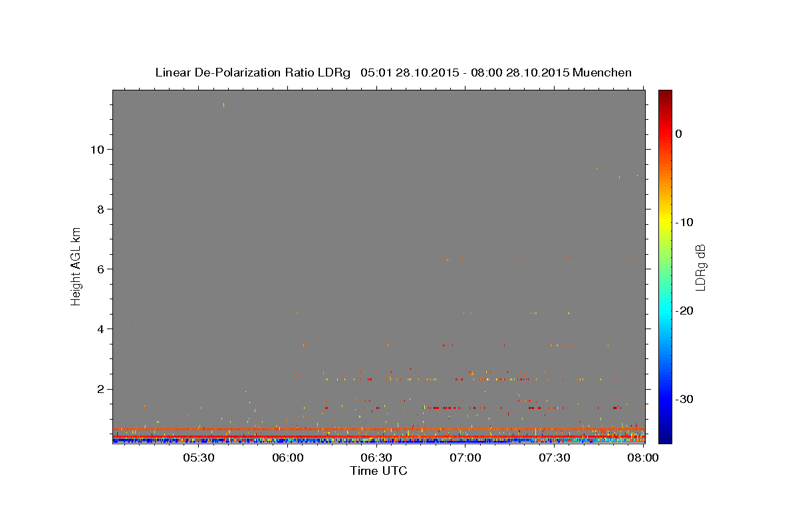Click the colorbar value -20
This screenshot has width=798, height=532.
pos(685,311)
